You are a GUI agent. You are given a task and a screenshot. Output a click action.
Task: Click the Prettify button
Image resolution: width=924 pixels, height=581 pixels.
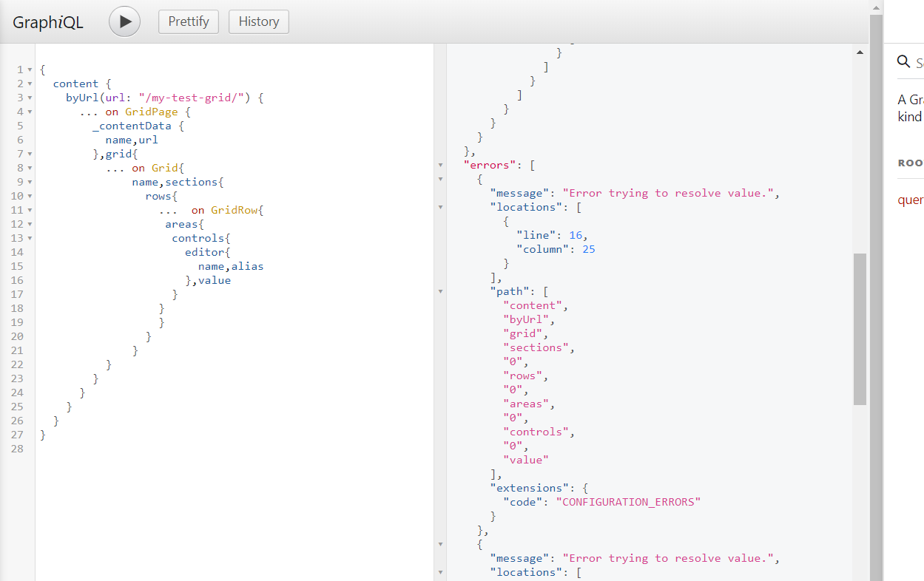(189, 21)
